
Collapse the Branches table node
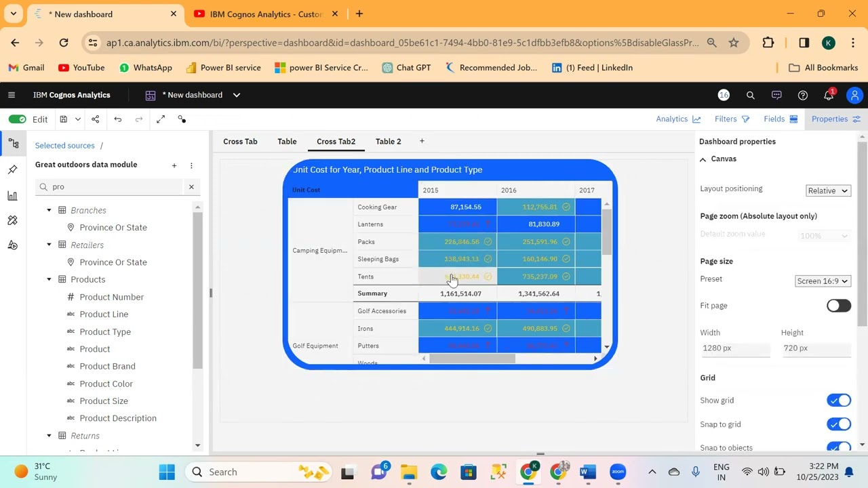[x=49, y=210]
